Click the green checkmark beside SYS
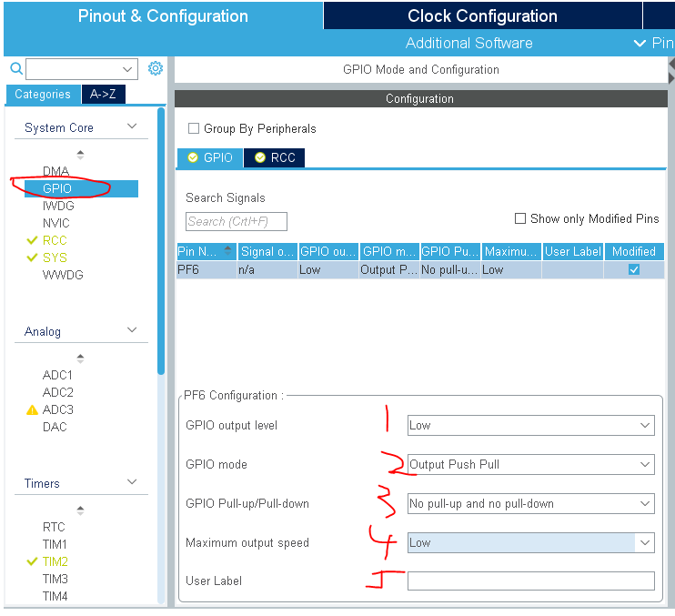Screen dimensions: 675x616 [32, 258]
